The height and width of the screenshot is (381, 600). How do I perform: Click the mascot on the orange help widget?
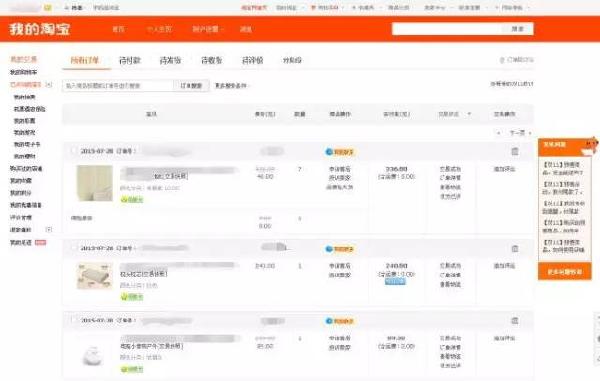click(x=589, y=146)
